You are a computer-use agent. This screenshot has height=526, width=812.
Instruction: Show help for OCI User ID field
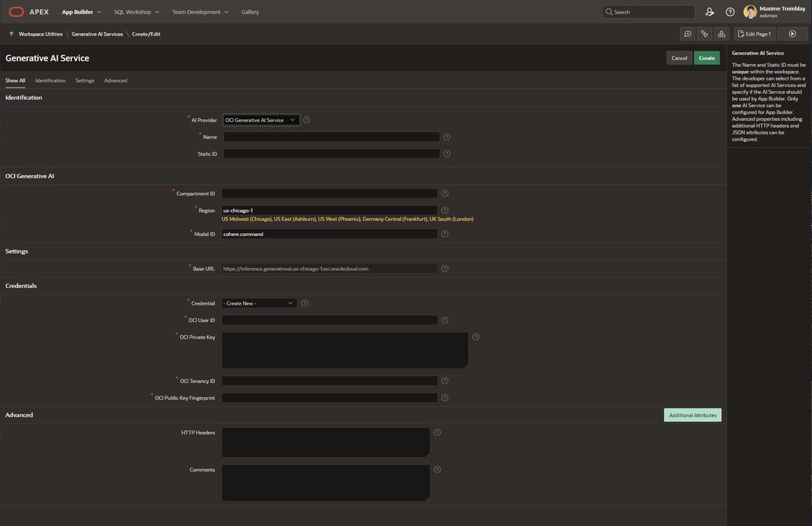point(445,320)
